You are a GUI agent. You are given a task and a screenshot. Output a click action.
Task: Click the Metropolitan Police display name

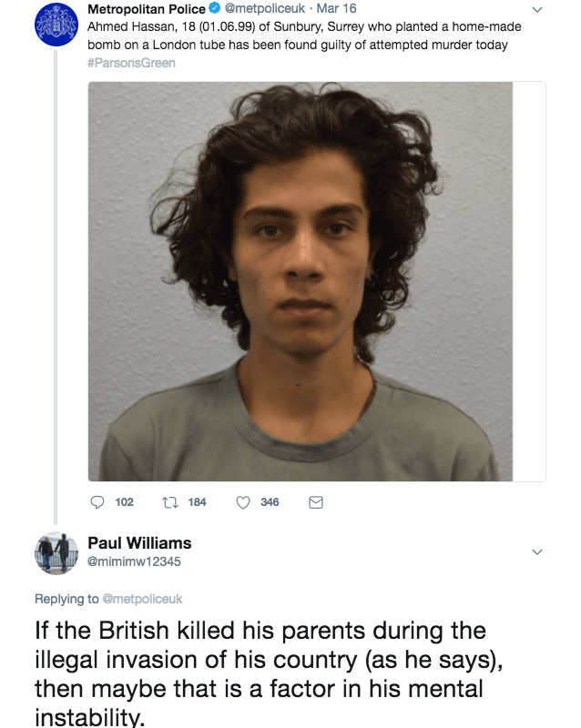(147, 9)
